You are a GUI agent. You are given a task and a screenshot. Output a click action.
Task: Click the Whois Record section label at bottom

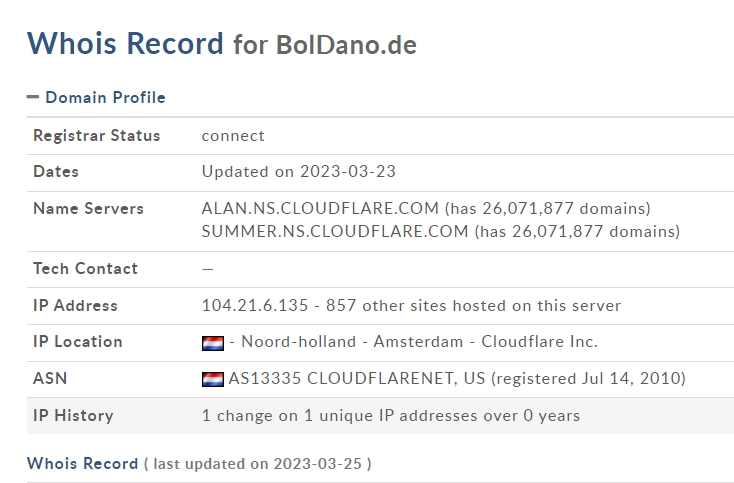tap(82, 463)
